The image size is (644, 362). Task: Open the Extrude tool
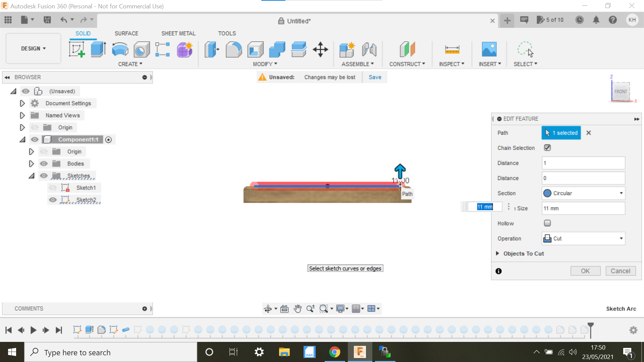[98, 49]
